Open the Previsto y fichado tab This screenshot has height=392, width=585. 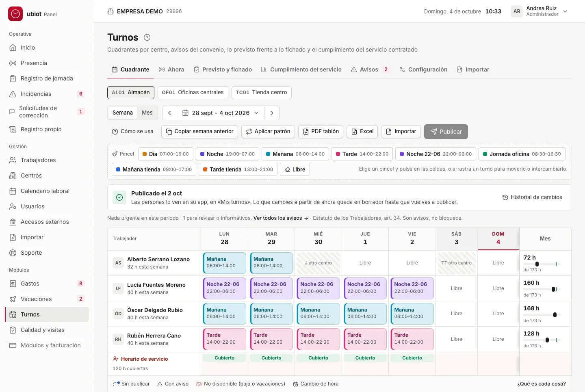pyautogui.click(x=223, y=69)
